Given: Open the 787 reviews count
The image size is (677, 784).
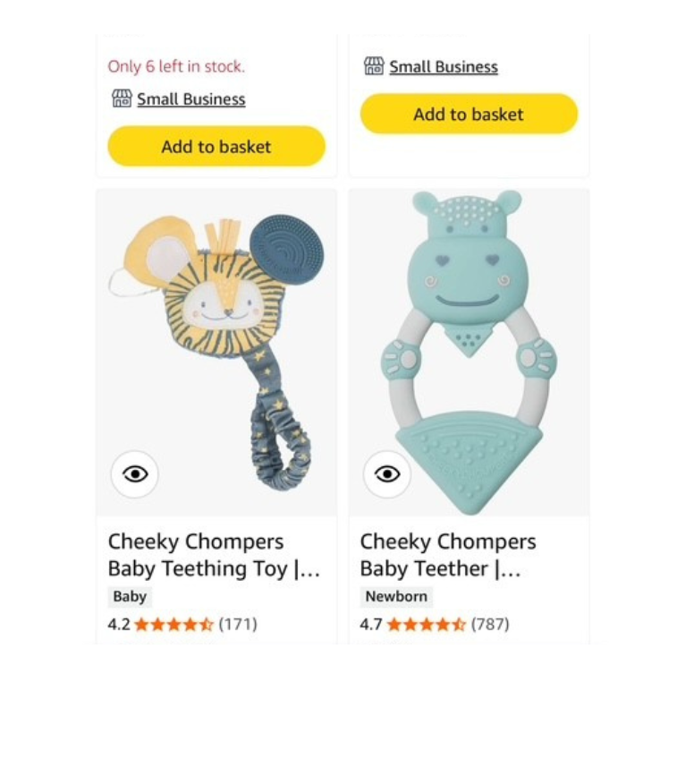Looking at the screenshot, I should point(490,625).
